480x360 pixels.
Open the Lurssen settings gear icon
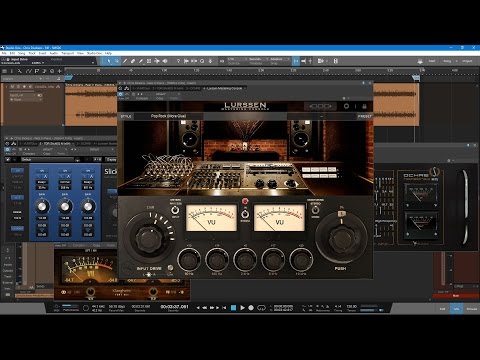(x=346, y=106)
